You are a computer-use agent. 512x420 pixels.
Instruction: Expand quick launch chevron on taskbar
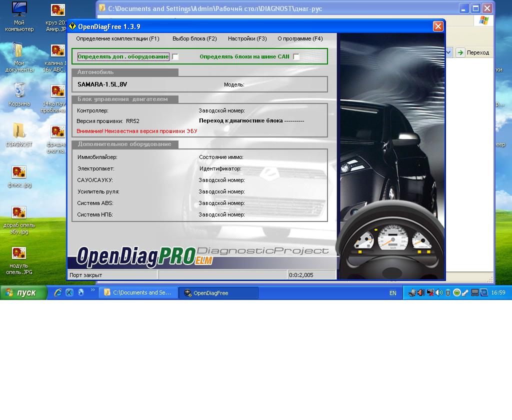(92, 289)
